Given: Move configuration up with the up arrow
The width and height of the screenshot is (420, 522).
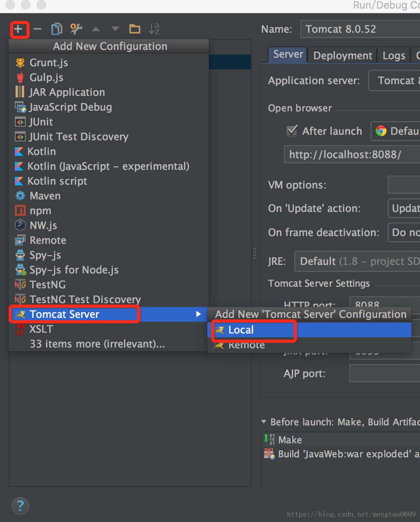Looking at the screenshot, I should tap(96, 29).
